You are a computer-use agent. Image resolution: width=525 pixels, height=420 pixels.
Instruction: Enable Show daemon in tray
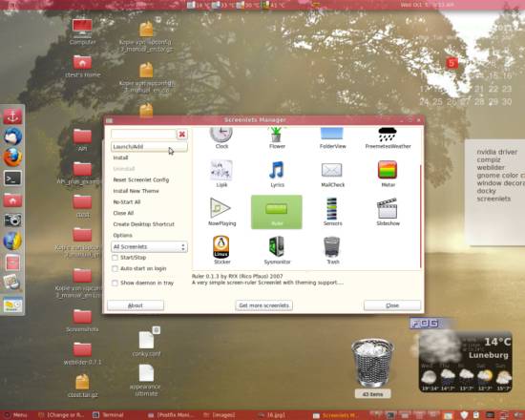tap(115, 283)
